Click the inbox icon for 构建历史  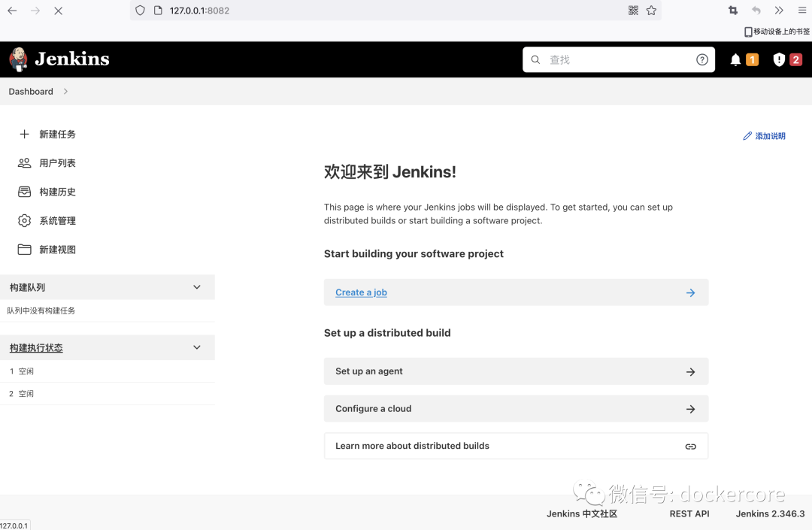coord(24,192)
